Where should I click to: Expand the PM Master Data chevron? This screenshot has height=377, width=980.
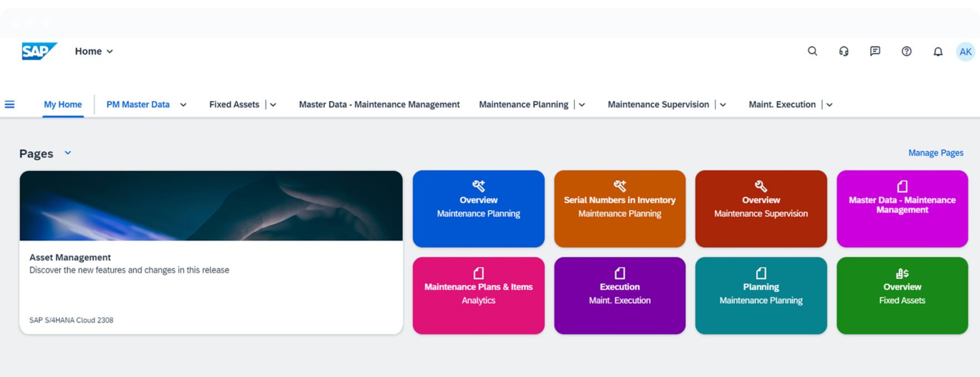click(183, 105)
